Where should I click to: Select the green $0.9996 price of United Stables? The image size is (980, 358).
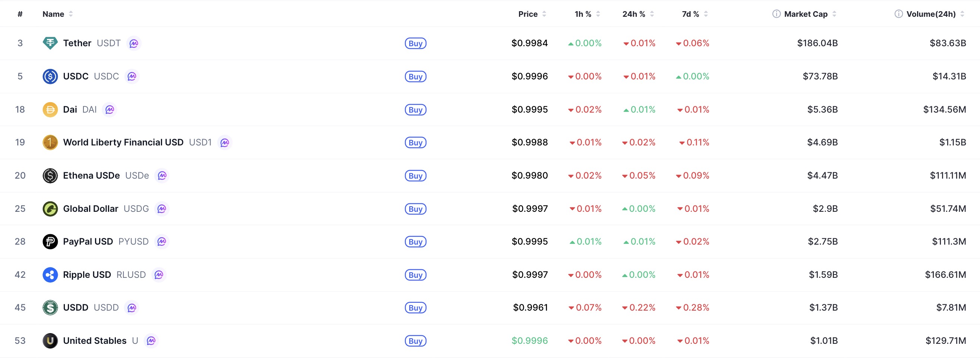coord(529,340)
